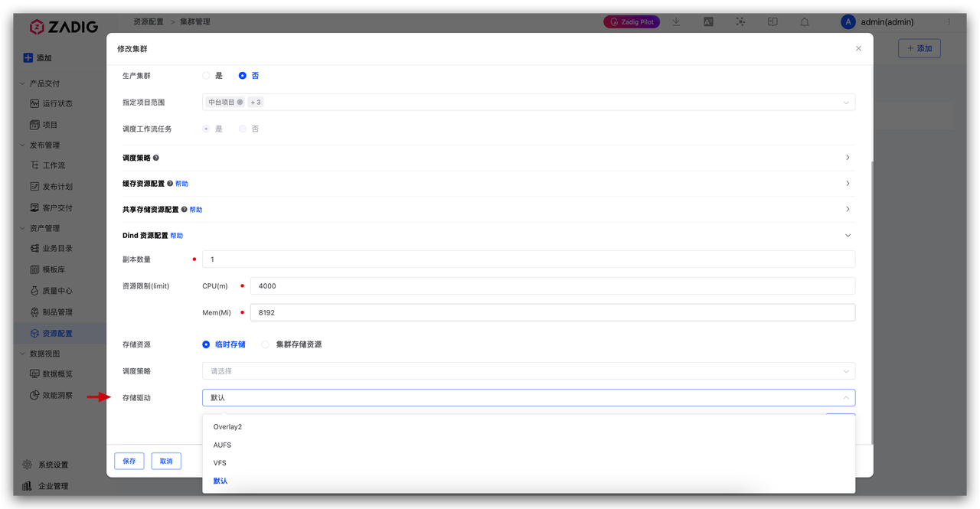980x509 pixels.
Task: Select AUFS storage driver option
Action: click(528, 445)
